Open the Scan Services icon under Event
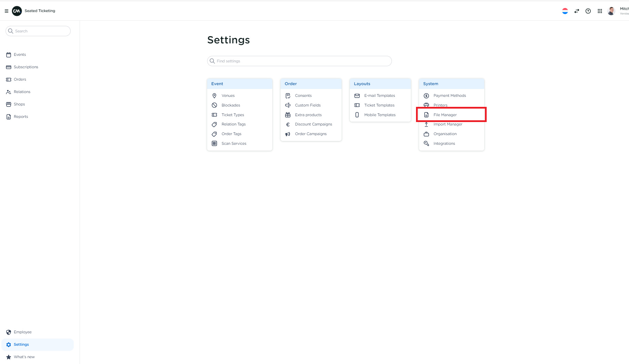Viewport: 629px width, 364px height. (214, 143)
